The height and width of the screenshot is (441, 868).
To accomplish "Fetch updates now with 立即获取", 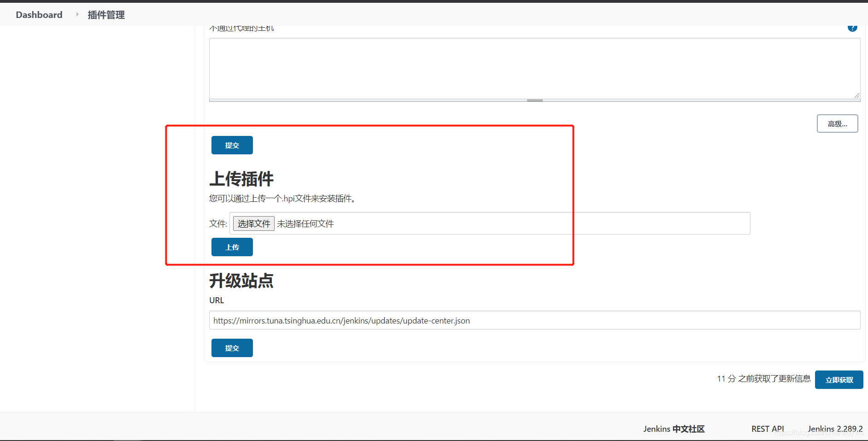I will tap(839, 380).
